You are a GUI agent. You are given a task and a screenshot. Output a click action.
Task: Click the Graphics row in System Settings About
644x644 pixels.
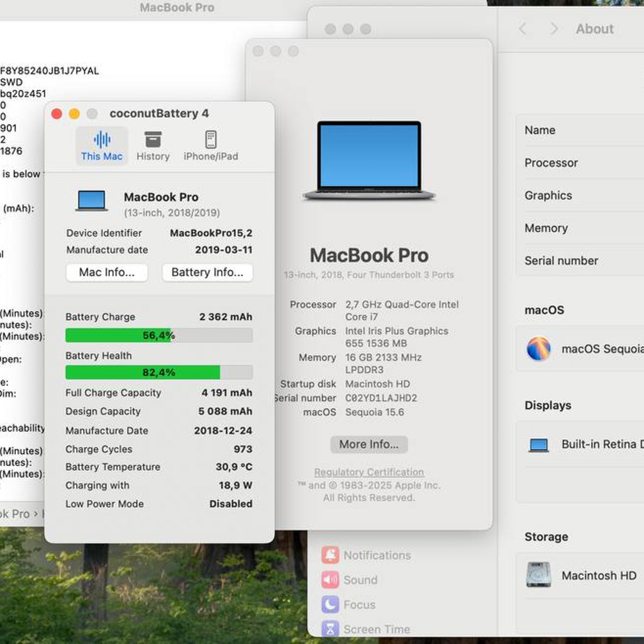coord(580,196)
